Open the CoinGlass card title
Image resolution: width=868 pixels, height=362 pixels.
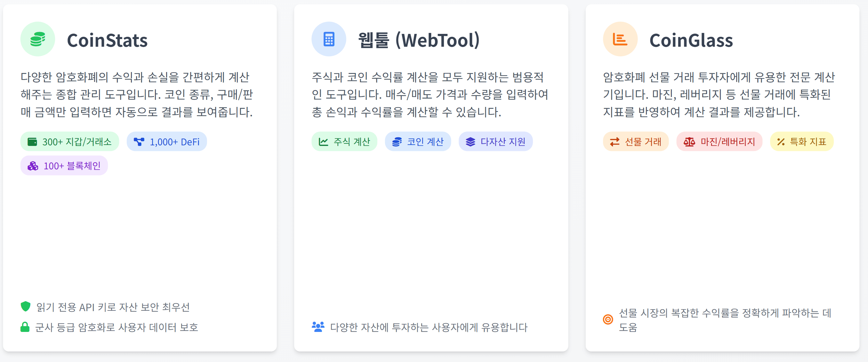(x=691, y=40)
